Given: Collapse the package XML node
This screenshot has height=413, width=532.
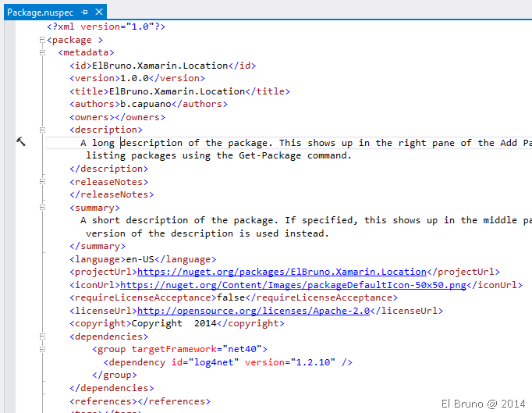Looking at the screenshot, I should [x=42, y=40].
